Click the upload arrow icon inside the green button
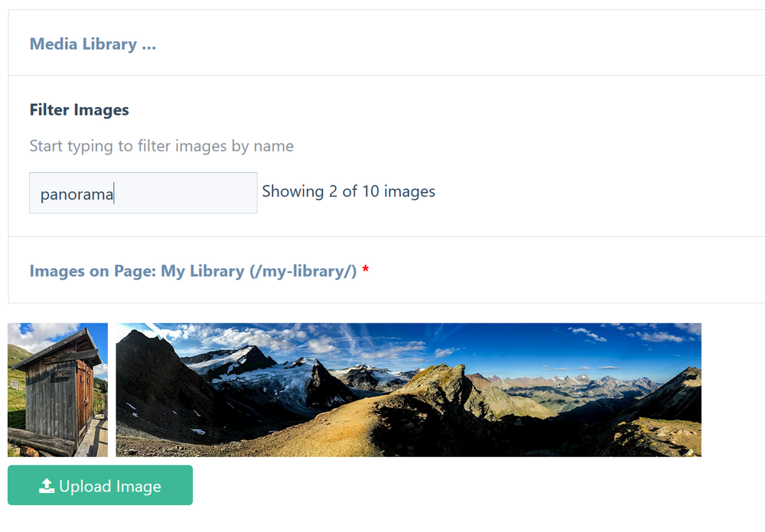This screenshot has height=532, width=765. (47, 485)
